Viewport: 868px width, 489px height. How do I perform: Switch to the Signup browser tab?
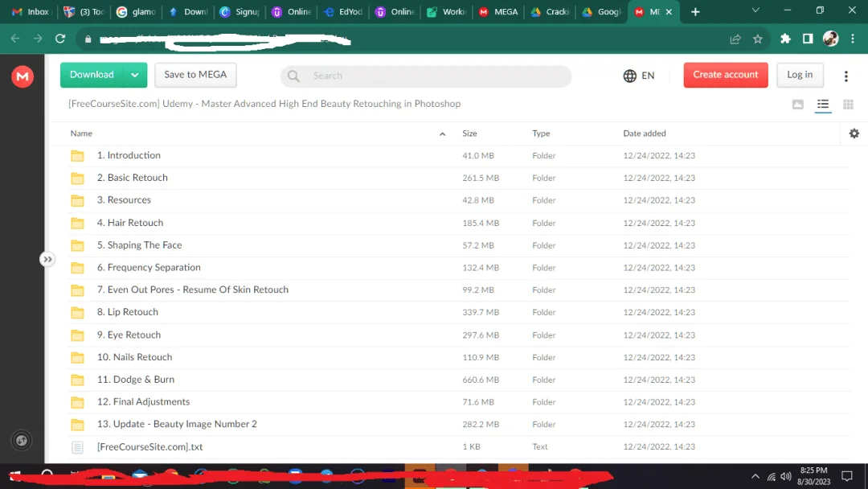tap(240, 11)
